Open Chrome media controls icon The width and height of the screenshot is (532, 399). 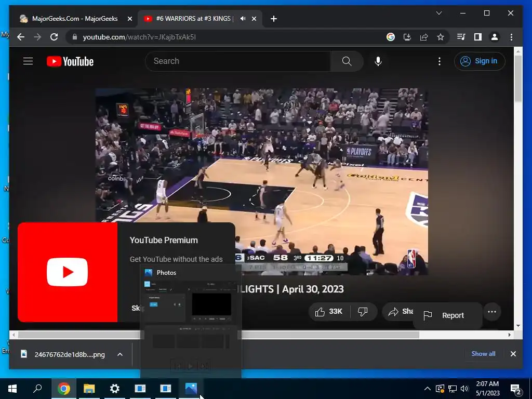461,37
